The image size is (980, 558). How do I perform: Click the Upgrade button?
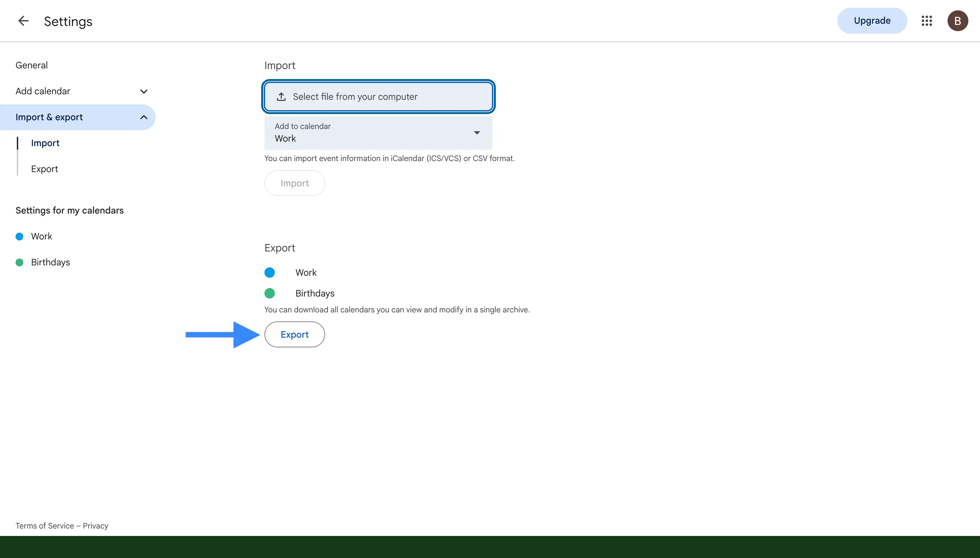click(x=872, y=21)
